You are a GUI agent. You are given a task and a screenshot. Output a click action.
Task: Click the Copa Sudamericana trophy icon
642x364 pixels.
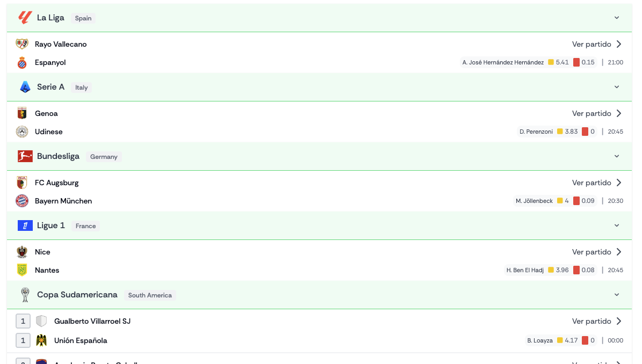(x=25, y=295)
